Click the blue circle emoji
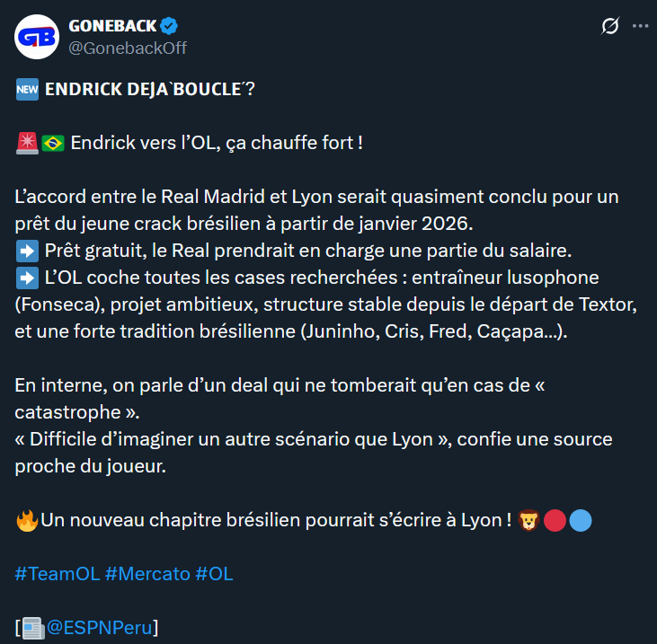Screen dimensions: 657x644 point(581,520)
